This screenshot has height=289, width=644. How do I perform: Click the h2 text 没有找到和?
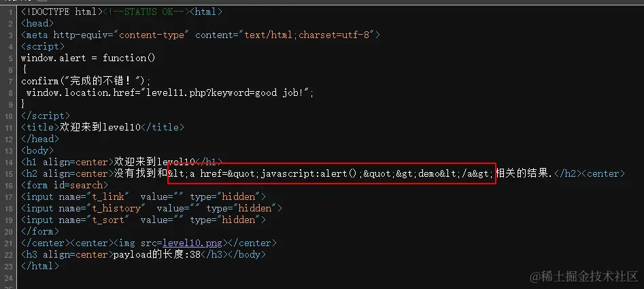point(141,173)
